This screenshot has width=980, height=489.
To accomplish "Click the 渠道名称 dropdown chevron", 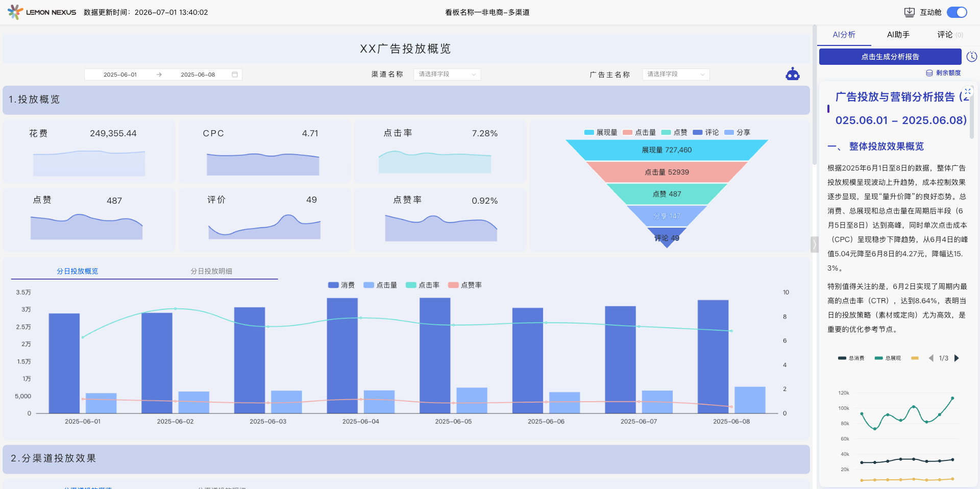I will (474, 75).
